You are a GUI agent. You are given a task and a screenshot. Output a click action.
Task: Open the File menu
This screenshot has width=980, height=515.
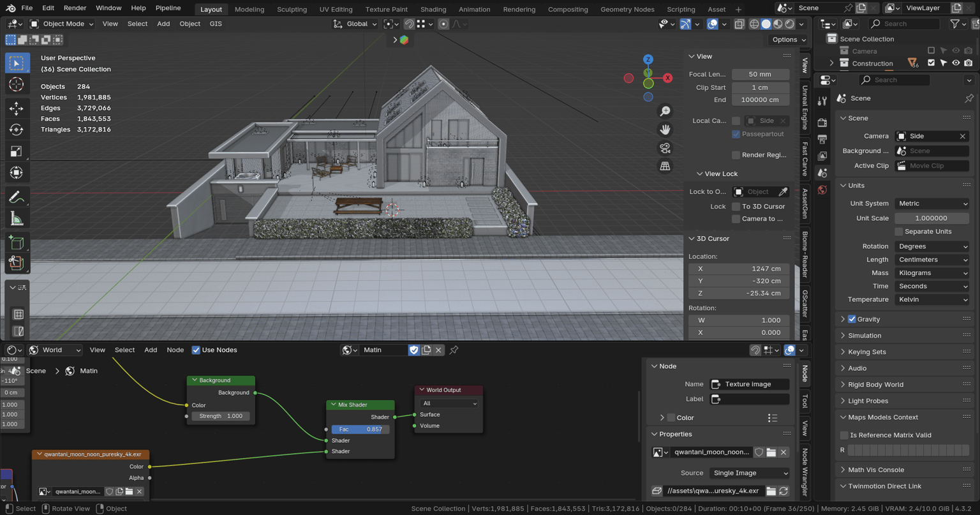click(x=27, y=8)
